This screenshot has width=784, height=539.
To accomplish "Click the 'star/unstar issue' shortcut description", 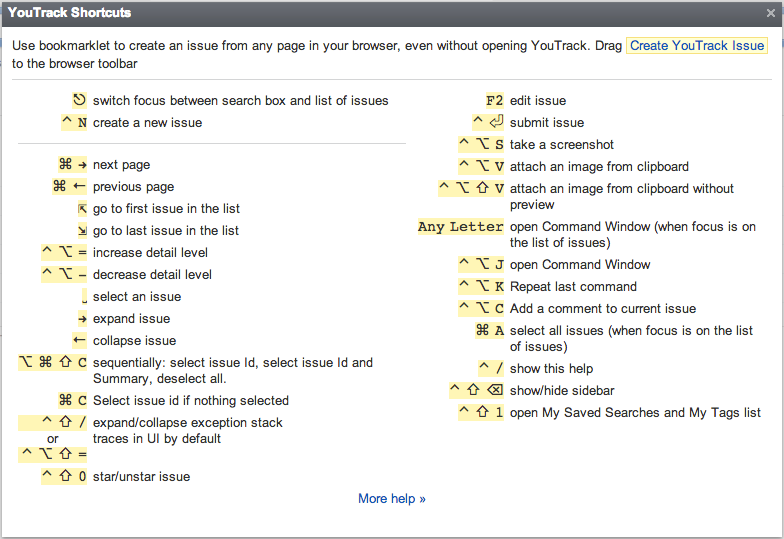I will click(x=141, y=477).
